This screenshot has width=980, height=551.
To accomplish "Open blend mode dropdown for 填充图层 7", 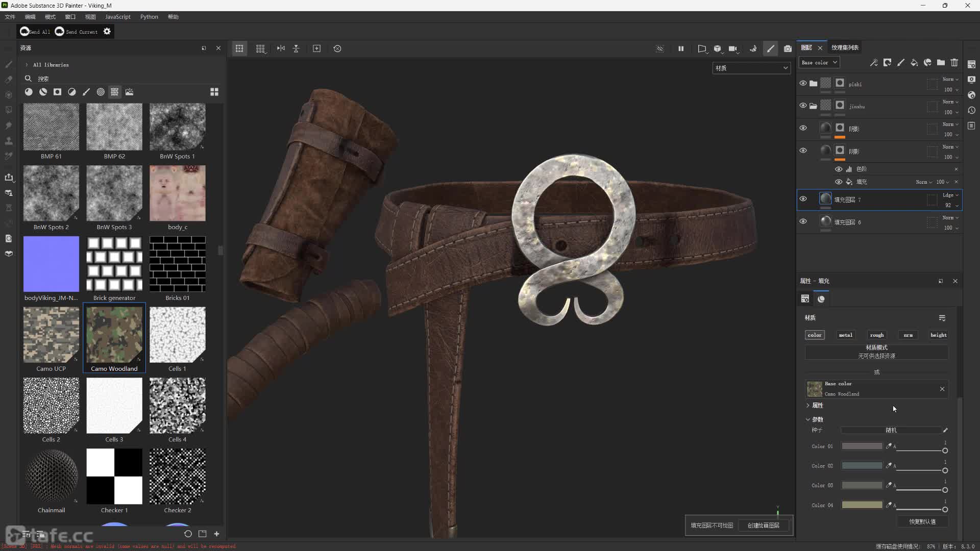I will 950,195.
